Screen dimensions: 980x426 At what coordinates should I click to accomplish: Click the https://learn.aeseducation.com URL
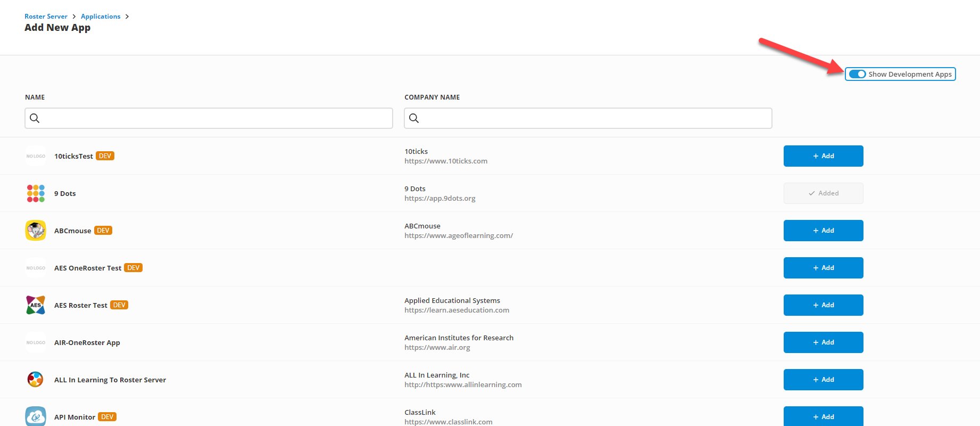456,310
